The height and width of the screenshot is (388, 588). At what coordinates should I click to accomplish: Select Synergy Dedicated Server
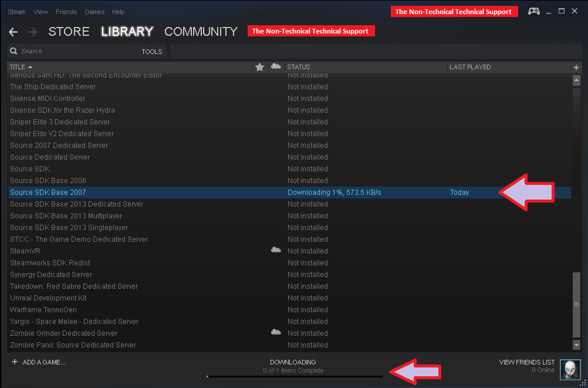tap(51, 274)
